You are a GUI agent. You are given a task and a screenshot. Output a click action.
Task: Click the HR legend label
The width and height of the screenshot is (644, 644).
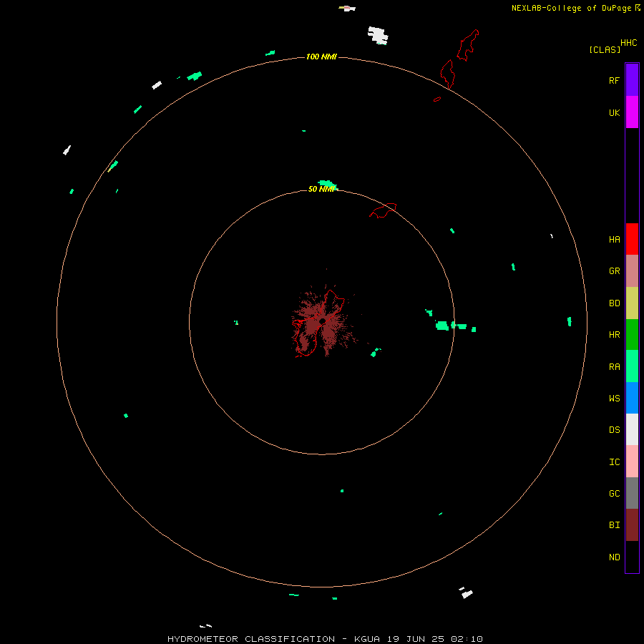pyautogui.click(x=614, y=335)
